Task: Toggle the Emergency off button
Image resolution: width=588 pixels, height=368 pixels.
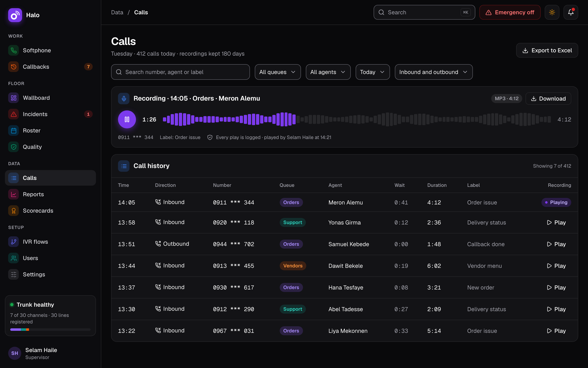Action: tap(510, 12)
